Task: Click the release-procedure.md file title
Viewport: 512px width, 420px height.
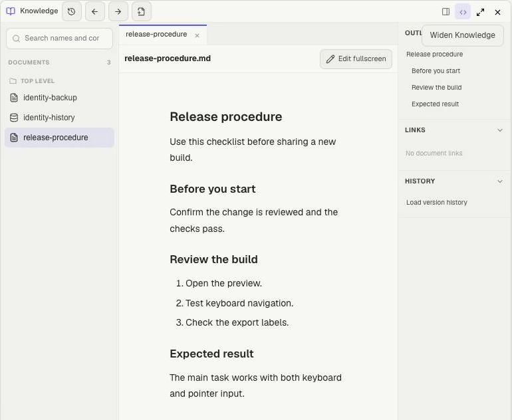Action: pyautogui.click(x=168, y=58)
